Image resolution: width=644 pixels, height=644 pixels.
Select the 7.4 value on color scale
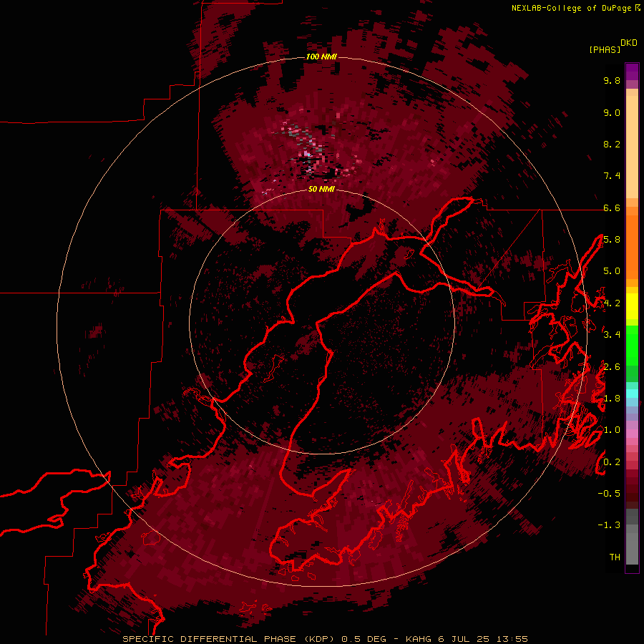(x=612, y=176)
